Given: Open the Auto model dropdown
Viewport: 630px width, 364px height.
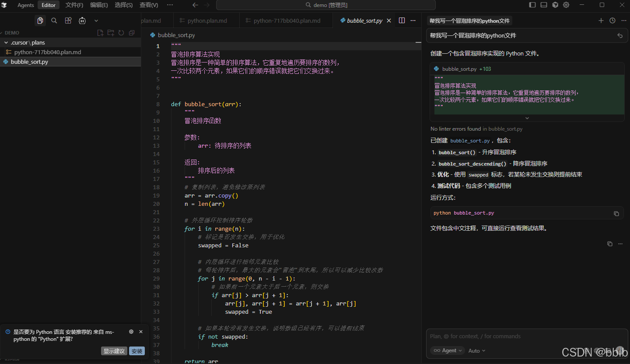Looking at the screenshot, I should click(x=477, y=350).
